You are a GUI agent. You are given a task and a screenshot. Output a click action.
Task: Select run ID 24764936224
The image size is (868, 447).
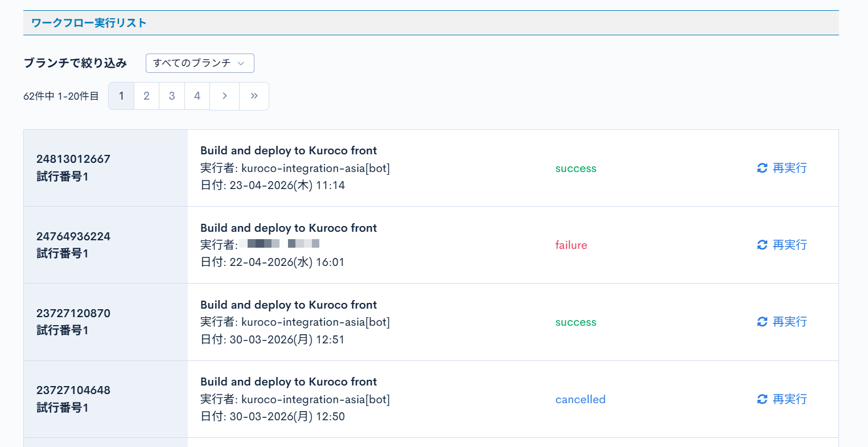pyautogui.click(x=73, y=236)
